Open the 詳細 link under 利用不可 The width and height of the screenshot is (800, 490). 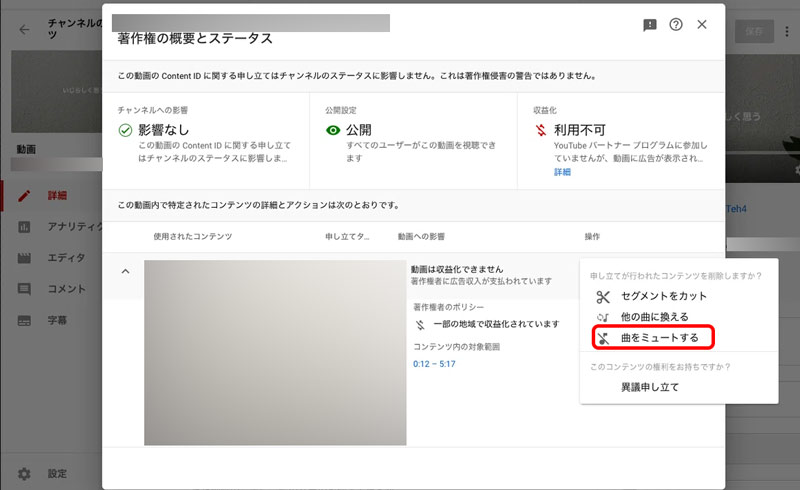[562, 172]
